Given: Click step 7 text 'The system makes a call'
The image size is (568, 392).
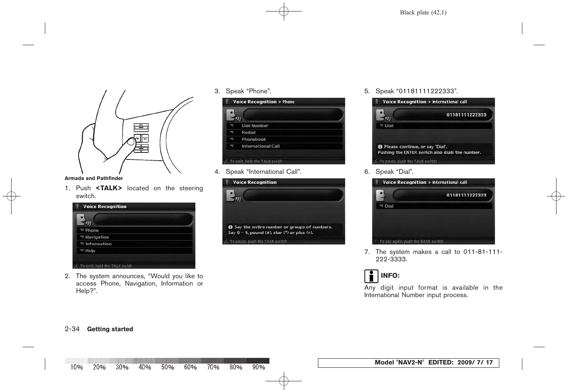Looking at the screenshot, I should [x=439, y=256].
